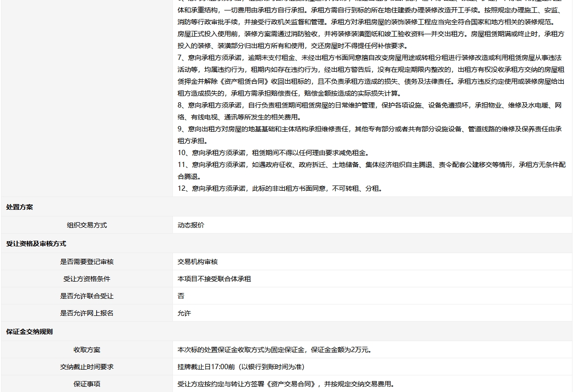Click the 动态报价 value text
Screen dimensions: 573x392
[191, 225]
